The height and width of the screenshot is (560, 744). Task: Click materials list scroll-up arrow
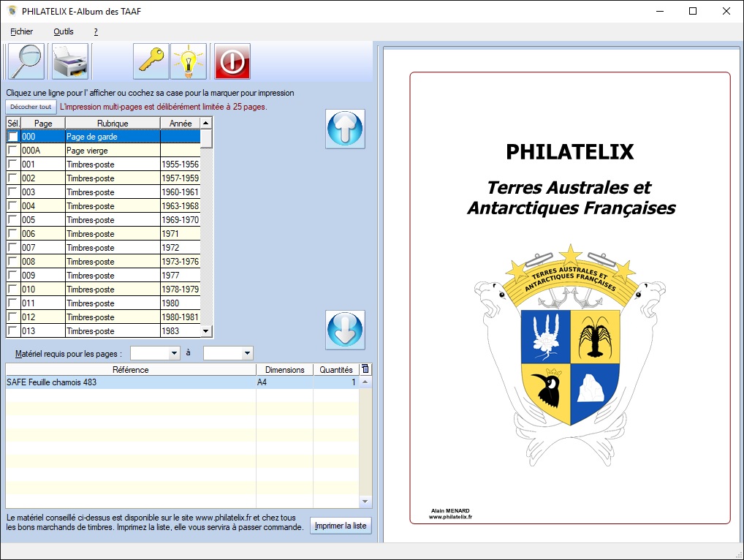point(365,382)
